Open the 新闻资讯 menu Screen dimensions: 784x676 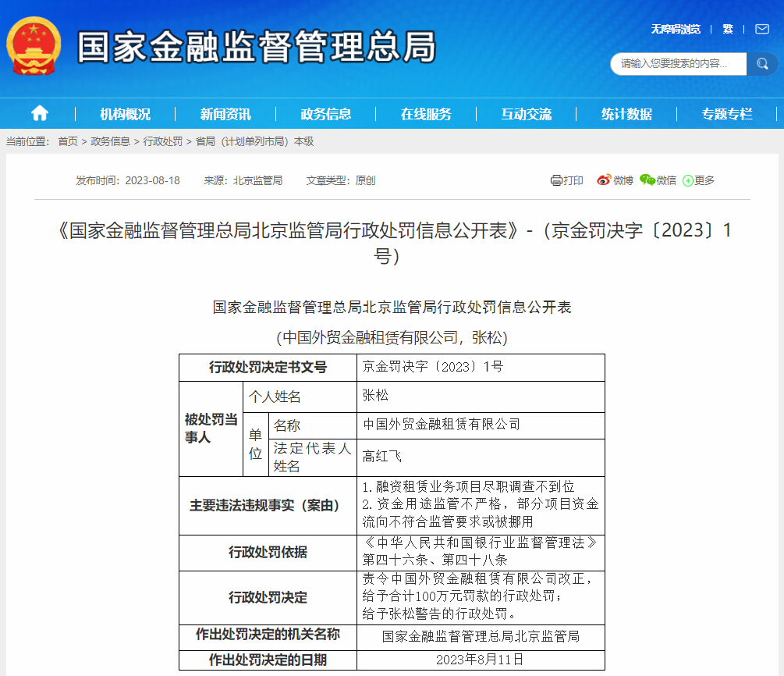(x=225, y=114)
